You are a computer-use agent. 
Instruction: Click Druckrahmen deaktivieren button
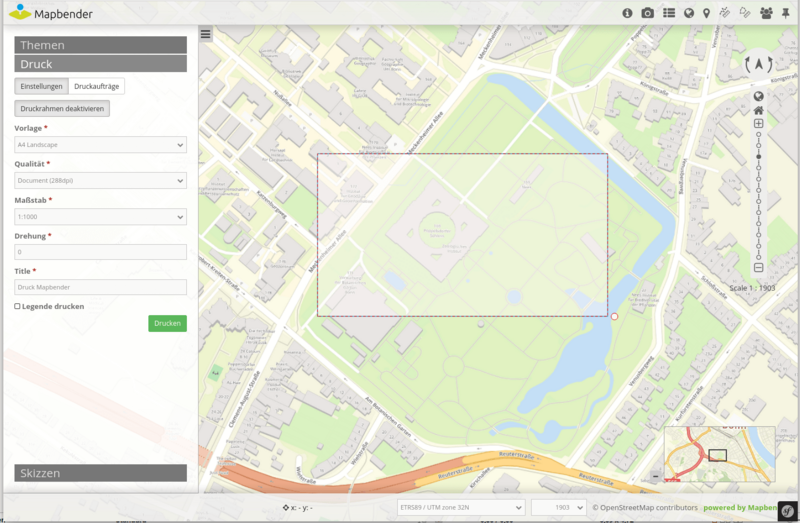click(x=62, y=108)
